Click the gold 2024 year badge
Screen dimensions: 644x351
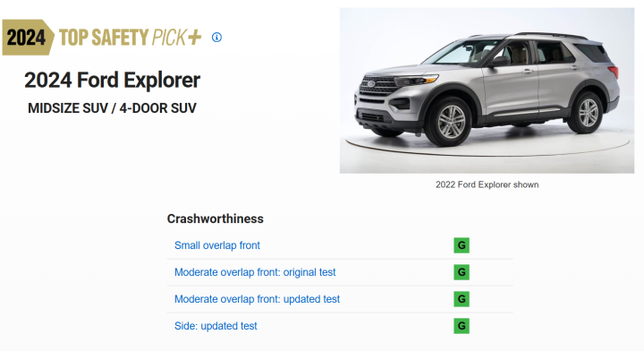point(28,38)
